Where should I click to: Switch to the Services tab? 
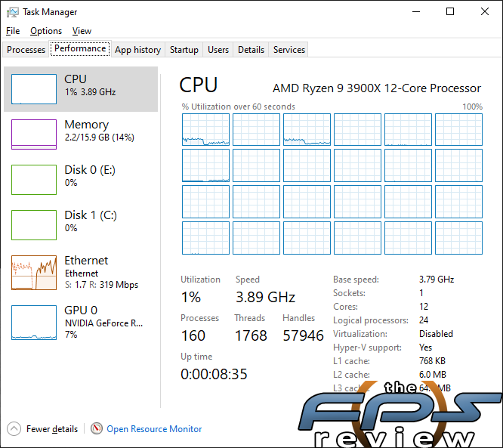[x=289, y=50]
